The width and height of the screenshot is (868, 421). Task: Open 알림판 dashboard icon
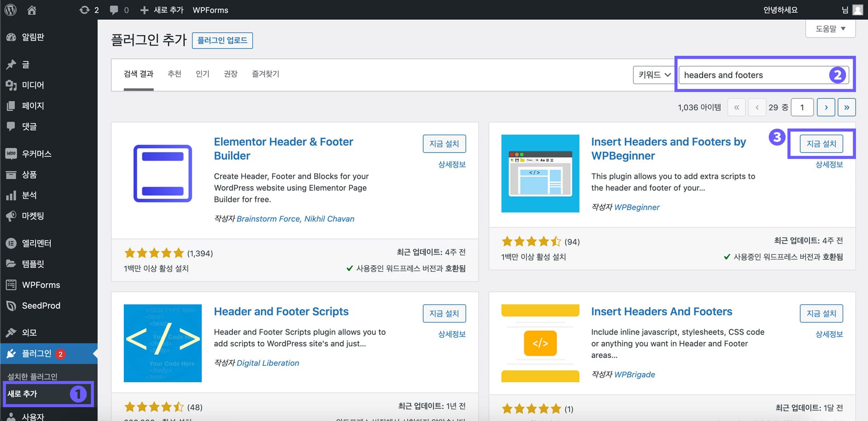pyautogui.click(x=11, y=37)
